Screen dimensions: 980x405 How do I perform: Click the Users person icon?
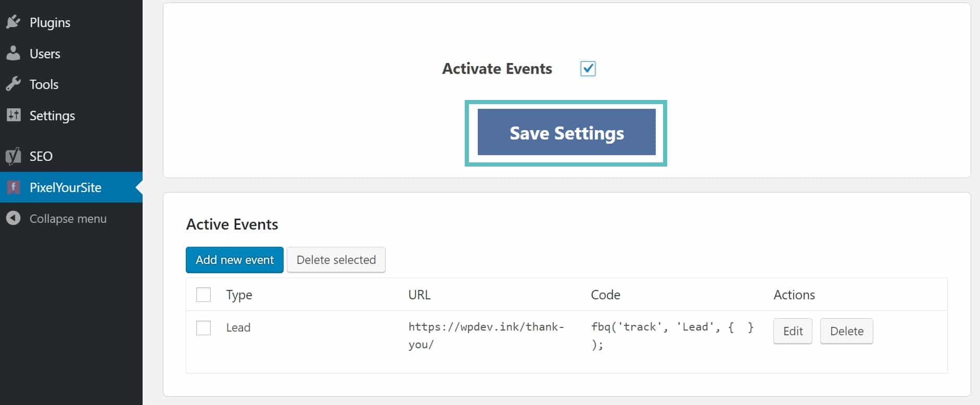14,53
